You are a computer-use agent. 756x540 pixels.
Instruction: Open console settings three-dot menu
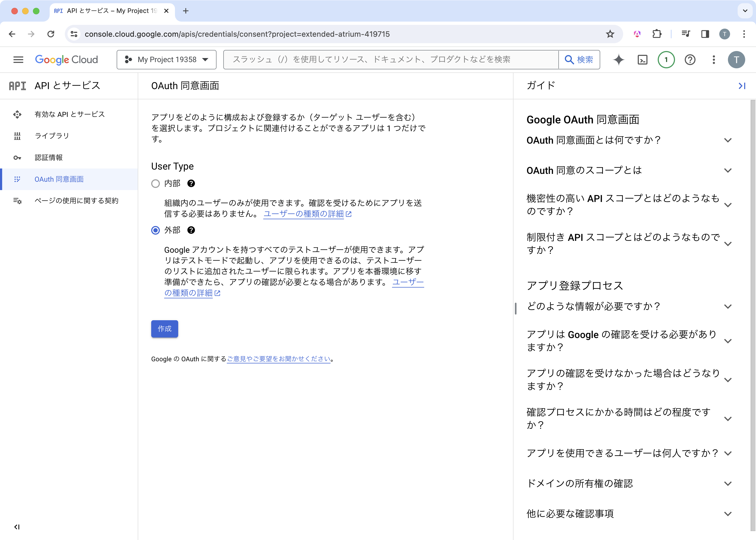pyautogui.click(x=713, y=60)
